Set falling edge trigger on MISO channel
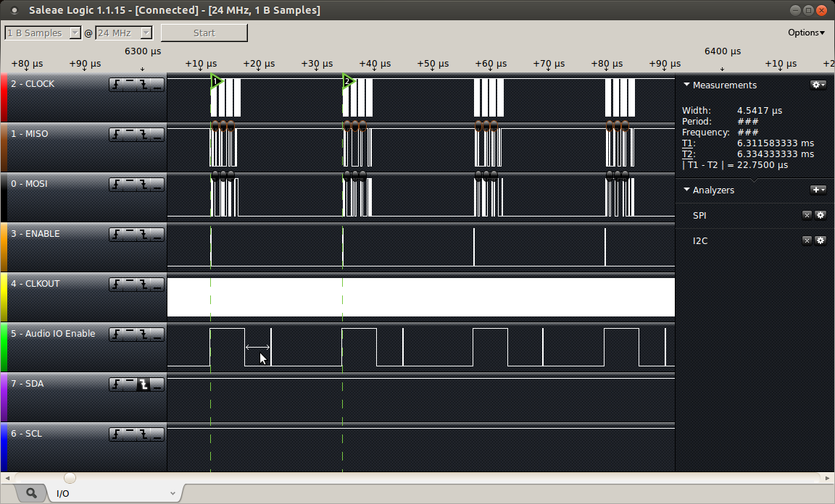The height and width of the screenshot is (504, 835). pyautogui.click(x=144, y=135)
